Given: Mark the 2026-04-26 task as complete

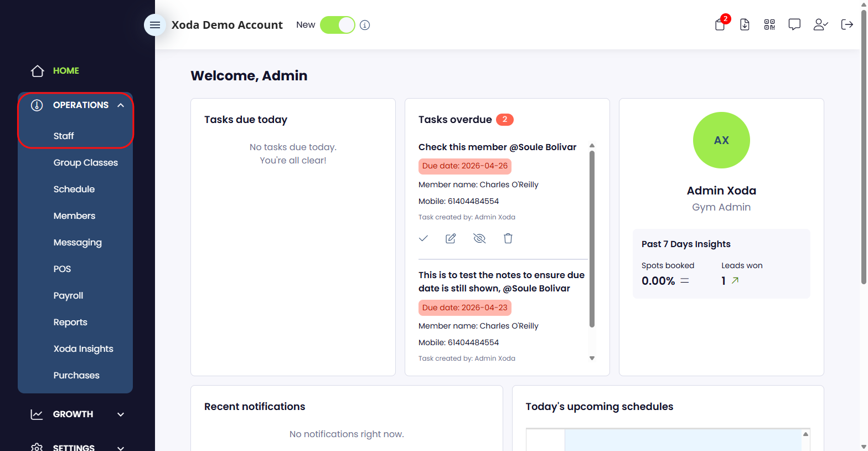Looking at the screenshot, I should pyautogui.click(x=423, y=238).
